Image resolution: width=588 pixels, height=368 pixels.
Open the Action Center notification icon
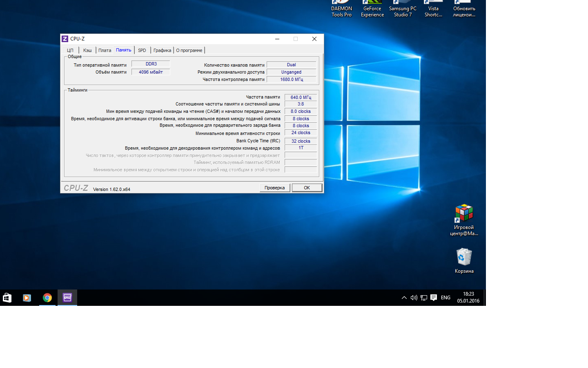pyautogui.click(x=434, y=298)
